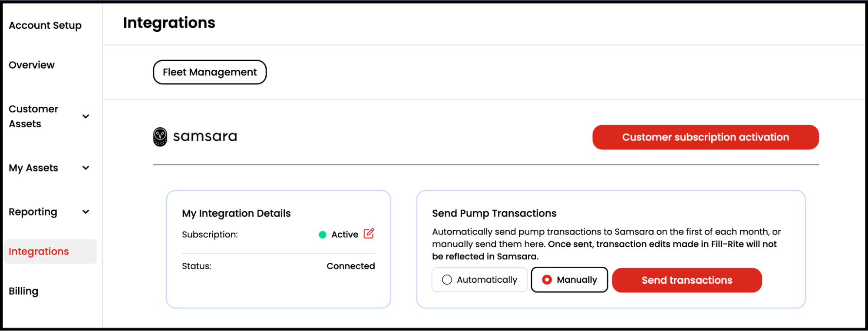Click the edit subscription pencil icon
This screenshot has height=331, width=868.
[x=369, y=234]
